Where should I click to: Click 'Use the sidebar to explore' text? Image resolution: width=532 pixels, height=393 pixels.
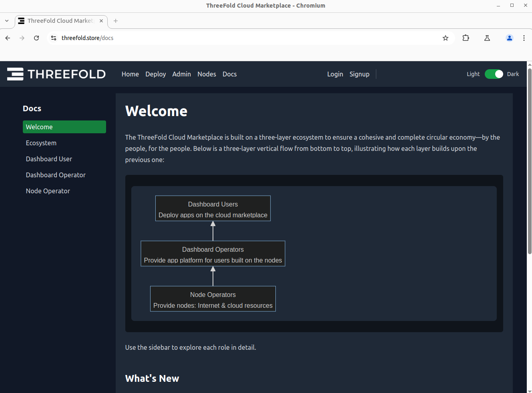[x=191, y=347]
